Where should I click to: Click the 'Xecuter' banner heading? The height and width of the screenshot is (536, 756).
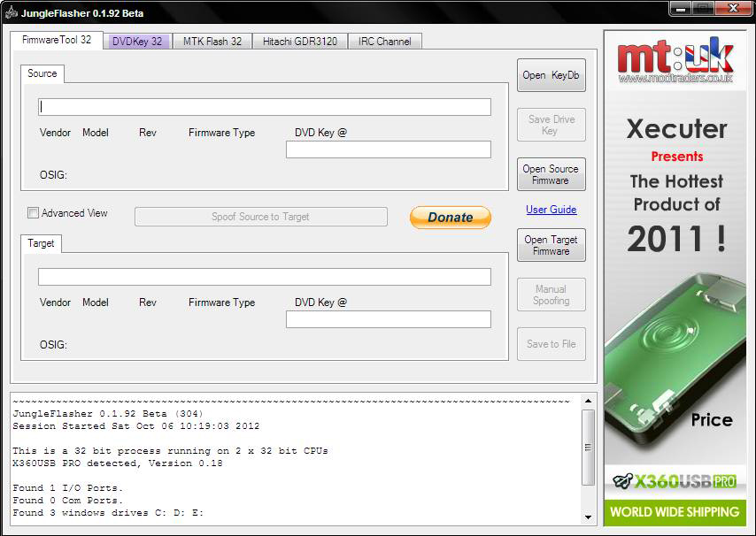[676, 129]
